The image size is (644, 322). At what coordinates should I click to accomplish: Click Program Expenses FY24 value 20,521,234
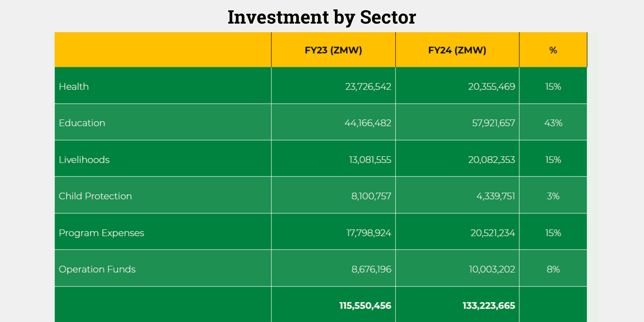[x=493, y=233]
